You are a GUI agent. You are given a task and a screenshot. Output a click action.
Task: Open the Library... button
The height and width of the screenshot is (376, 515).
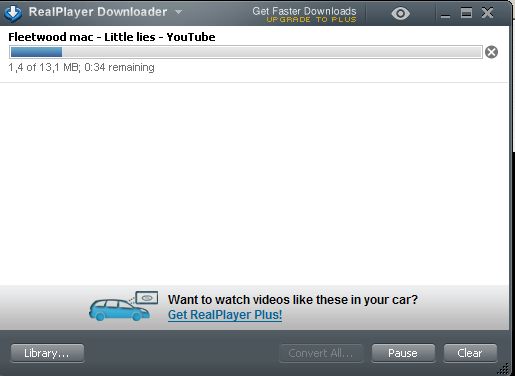tap(47, 353)
